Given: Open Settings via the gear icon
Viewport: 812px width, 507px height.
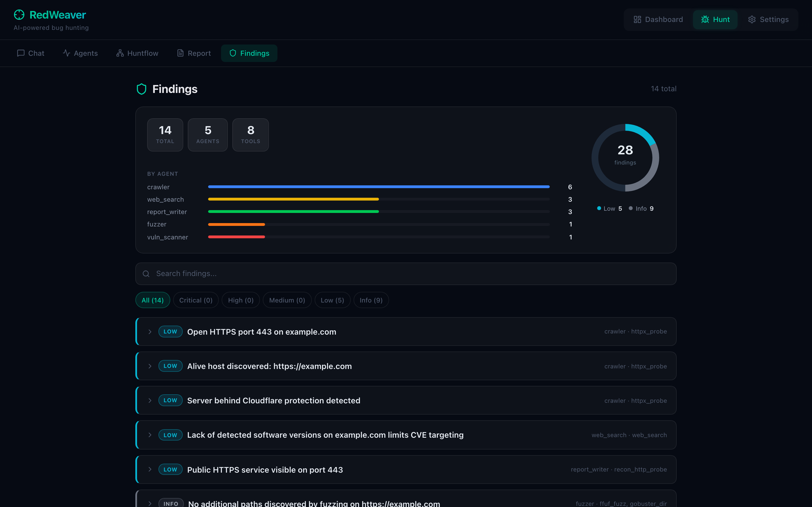Looking at the screenshot, I should click(752, 19).
